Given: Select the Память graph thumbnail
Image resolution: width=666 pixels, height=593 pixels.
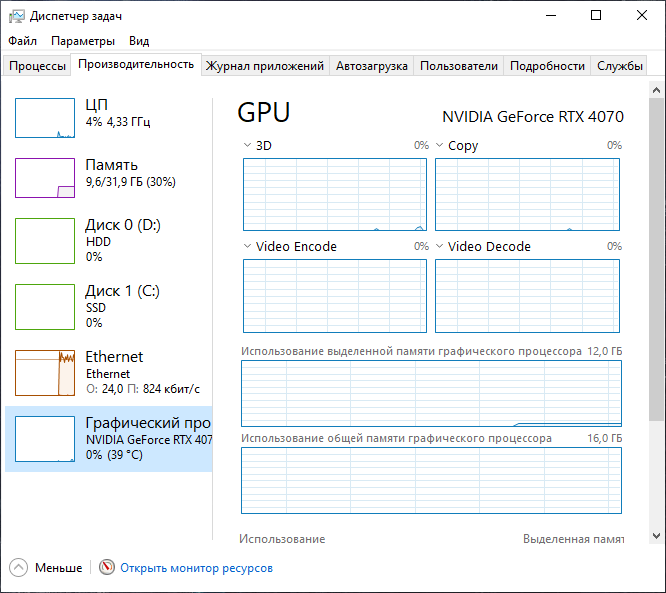Looking at the screenshot, I should pos(45,178).
